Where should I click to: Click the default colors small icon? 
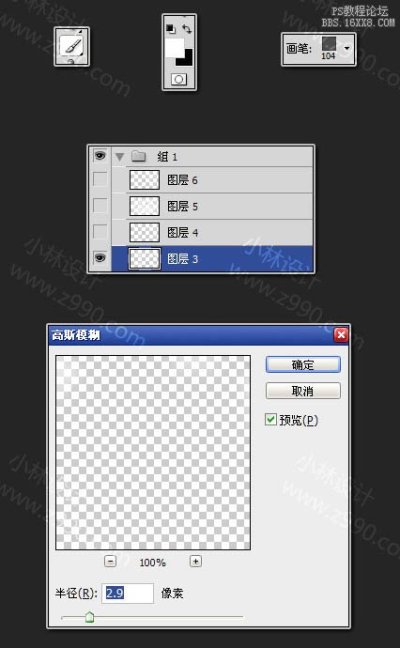click(171, 29)
